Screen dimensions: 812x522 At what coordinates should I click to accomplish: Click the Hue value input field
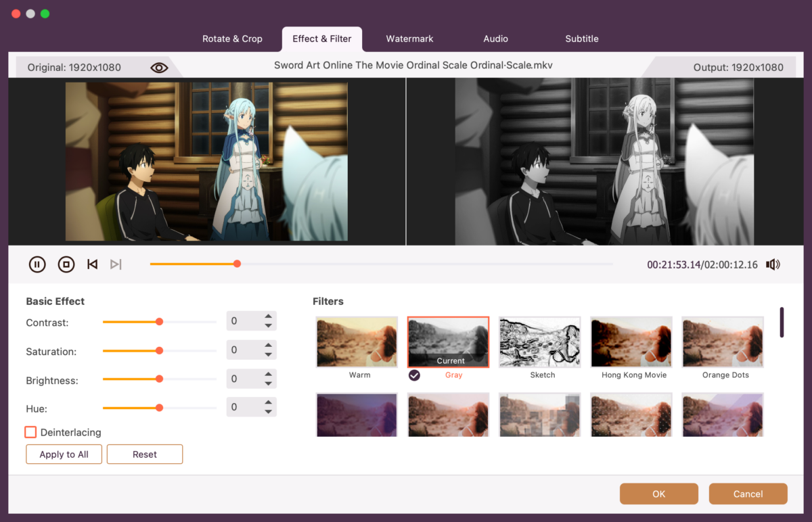[x=244, y=407]
